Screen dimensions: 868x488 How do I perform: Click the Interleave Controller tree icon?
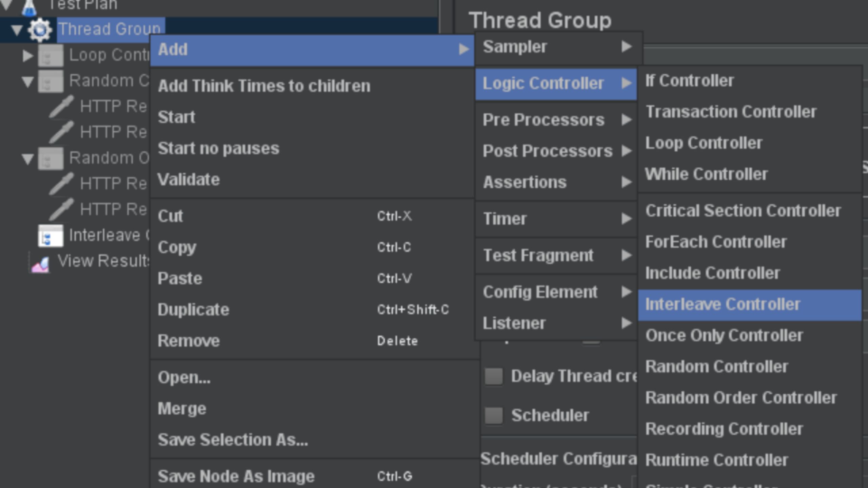(51, 236)
